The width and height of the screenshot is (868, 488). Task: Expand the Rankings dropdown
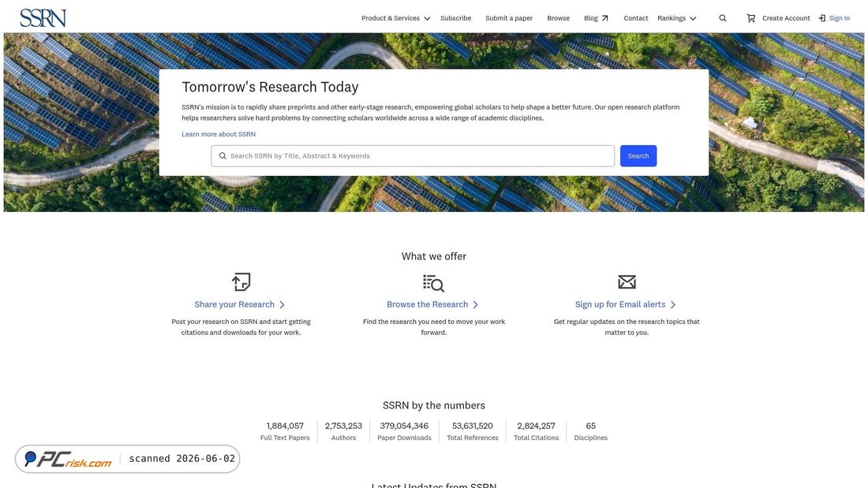[676, 18]
